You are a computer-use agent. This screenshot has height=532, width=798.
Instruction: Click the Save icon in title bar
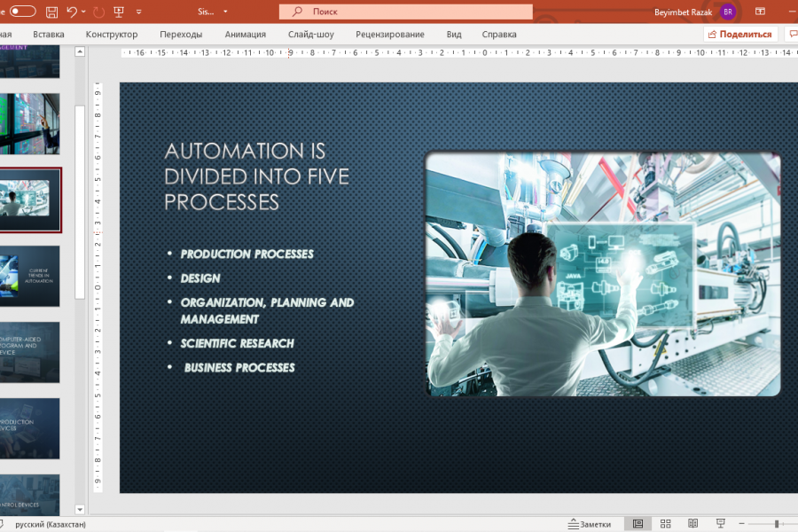(51, 12)
